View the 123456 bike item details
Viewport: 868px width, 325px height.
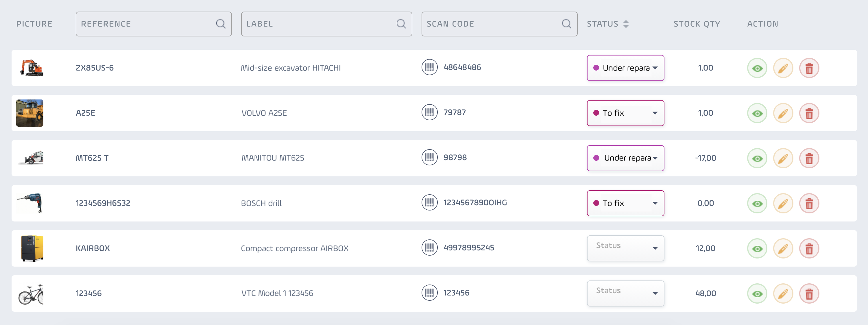tap(757, 294)
